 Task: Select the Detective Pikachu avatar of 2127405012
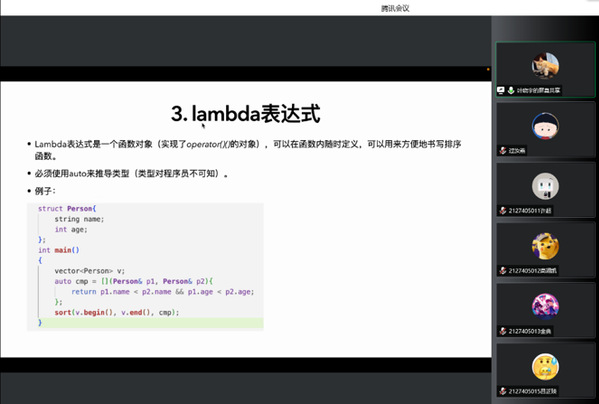[545, 246]
